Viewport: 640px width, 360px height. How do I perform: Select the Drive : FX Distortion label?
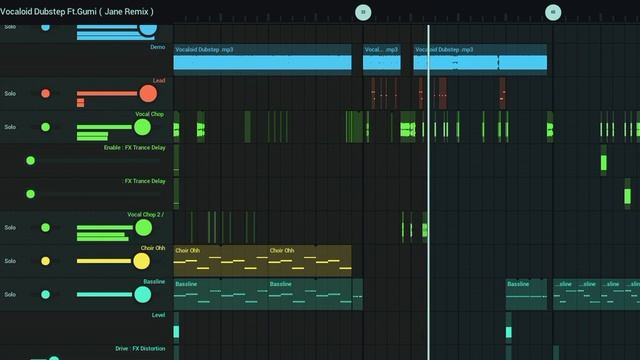[x=140, y=348]
